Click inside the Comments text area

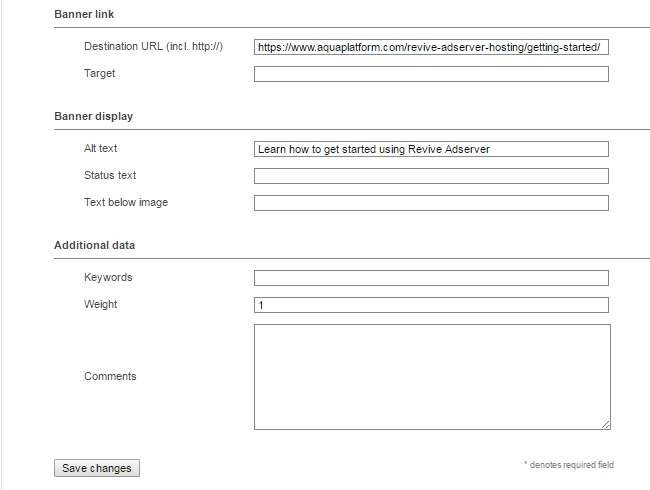(432, 377)
